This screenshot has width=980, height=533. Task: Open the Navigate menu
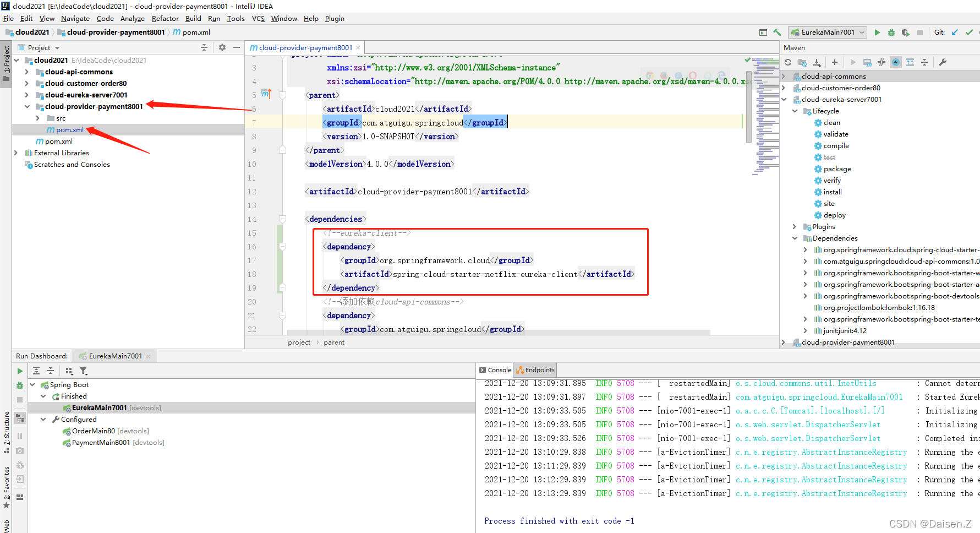[x=75, y=19]
